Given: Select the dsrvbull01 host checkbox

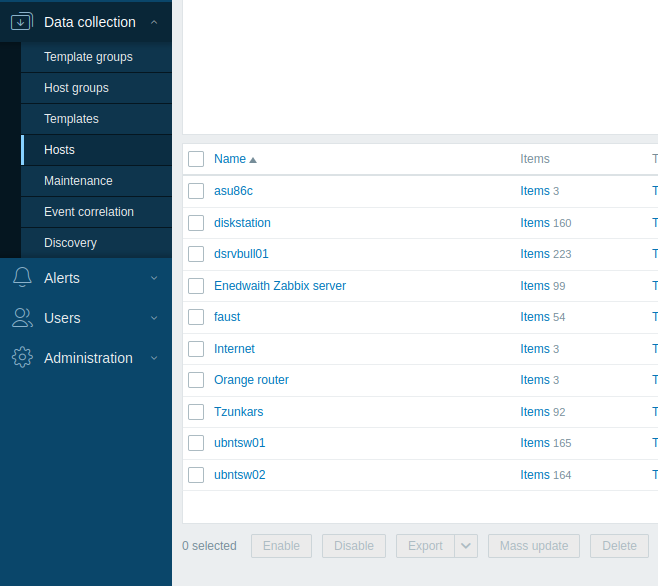Looking at the screenshot, I should click(196, 254).
